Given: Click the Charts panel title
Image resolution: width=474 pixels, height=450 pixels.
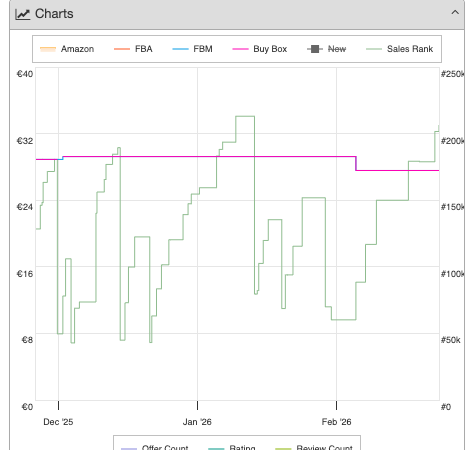Looking at the screenshot, I should [x=54, y=14].
